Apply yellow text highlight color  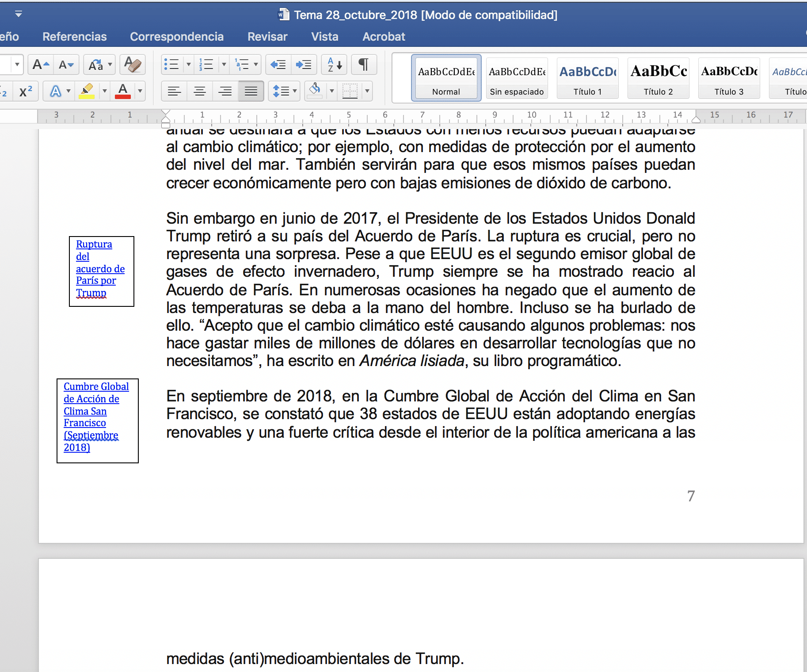[87, 91]
